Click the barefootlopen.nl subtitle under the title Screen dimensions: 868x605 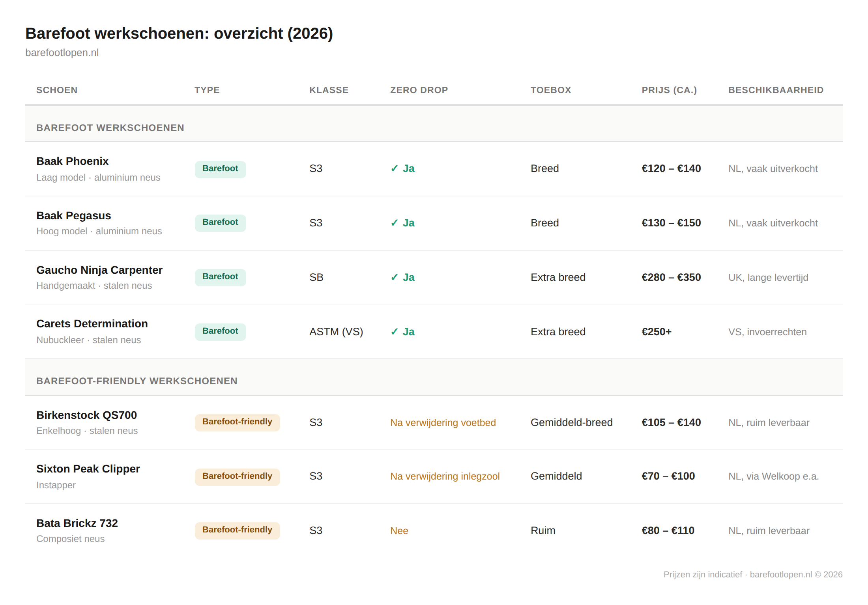(62, 53)
